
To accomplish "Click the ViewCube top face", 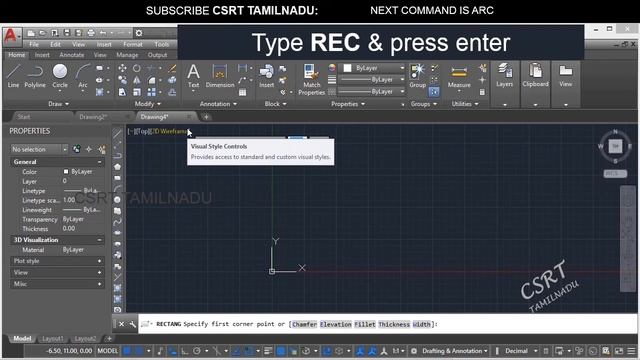I will pyautogui.click(x=615, y=146).
